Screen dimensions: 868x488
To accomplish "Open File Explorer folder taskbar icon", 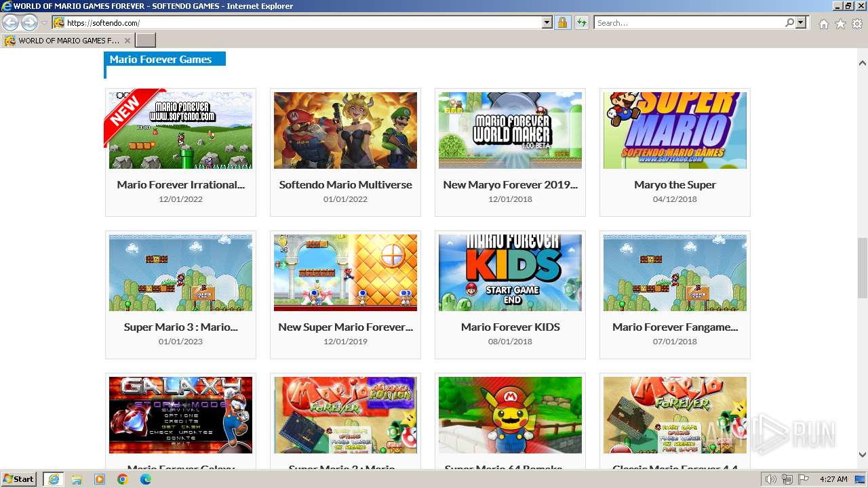I will click(x=77, y=479).
